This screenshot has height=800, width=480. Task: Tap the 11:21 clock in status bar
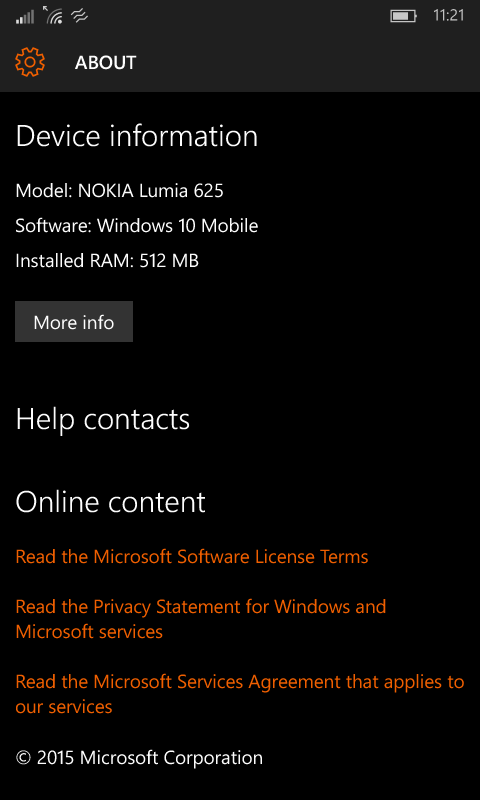pos(449,16)
